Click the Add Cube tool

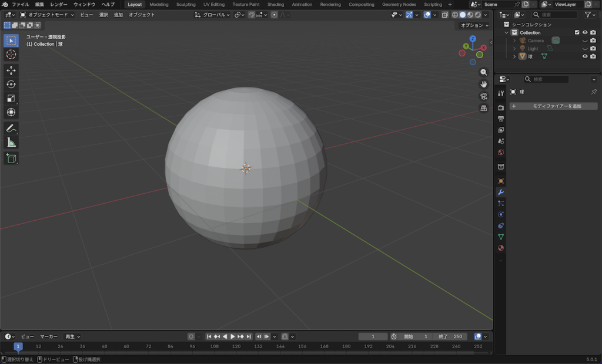pos(11,158)
